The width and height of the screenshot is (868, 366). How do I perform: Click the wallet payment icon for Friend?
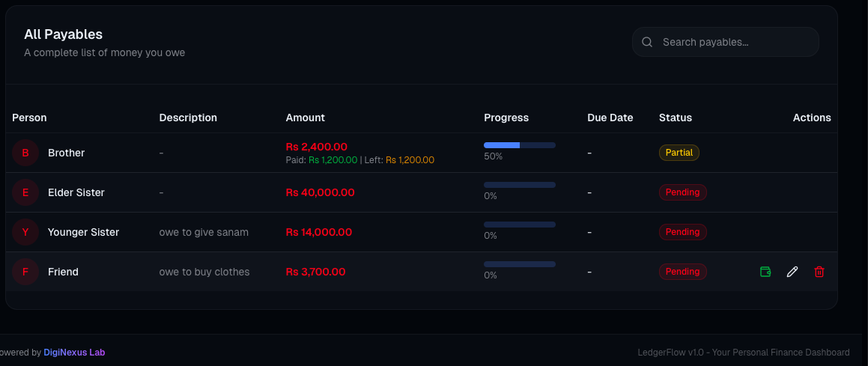765,272
